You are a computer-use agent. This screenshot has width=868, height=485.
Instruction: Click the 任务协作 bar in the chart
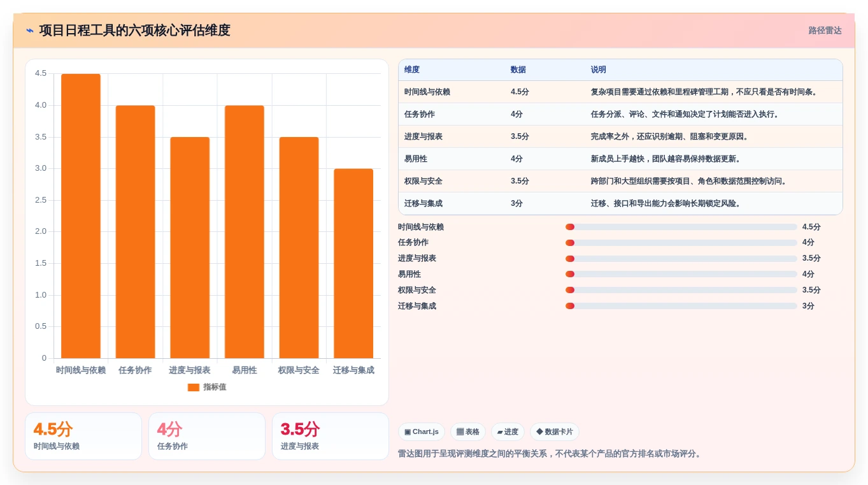[135, 232]
